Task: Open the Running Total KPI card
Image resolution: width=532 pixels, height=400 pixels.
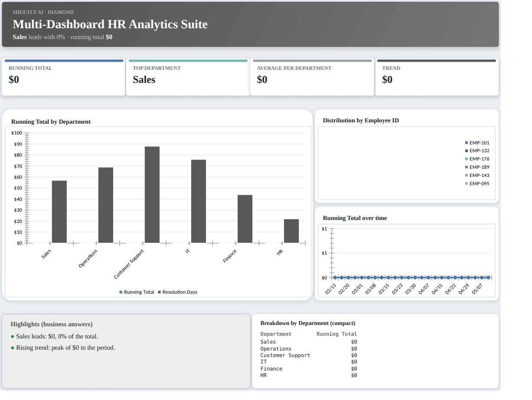Action: [x=64, y=78]
